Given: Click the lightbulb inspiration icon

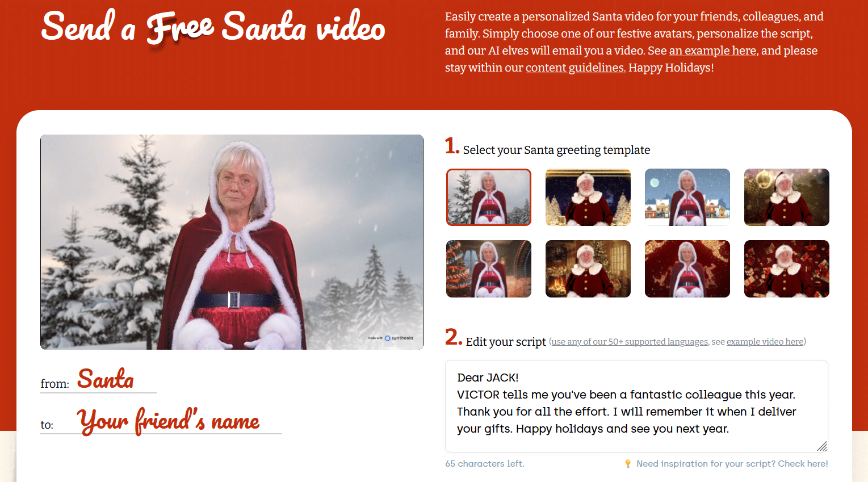Looking at the screenshot, I should pyautogui.click(x=628, y=464).
